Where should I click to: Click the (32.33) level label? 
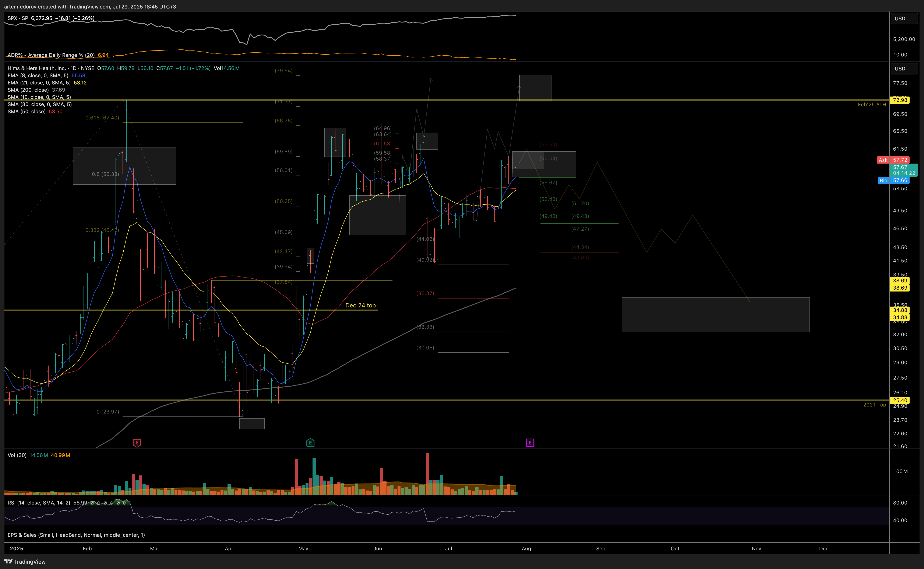[x=425, y=327]
